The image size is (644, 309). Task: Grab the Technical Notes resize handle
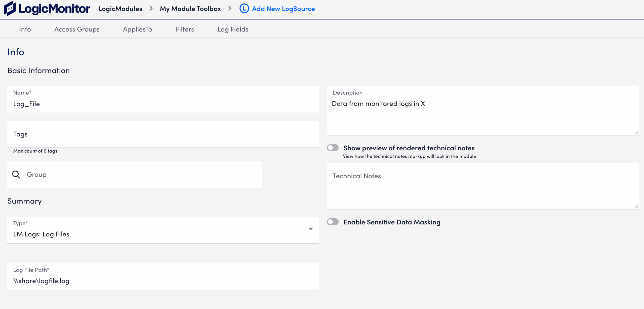click(636, 207)
